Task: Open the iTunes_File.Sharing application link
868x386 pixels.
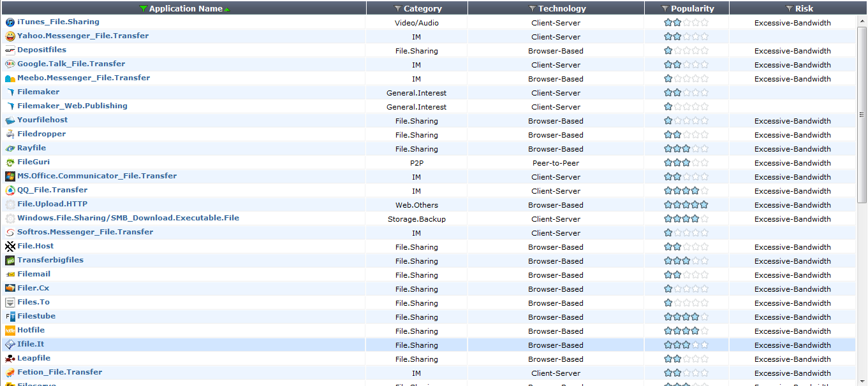Action: 58,22
